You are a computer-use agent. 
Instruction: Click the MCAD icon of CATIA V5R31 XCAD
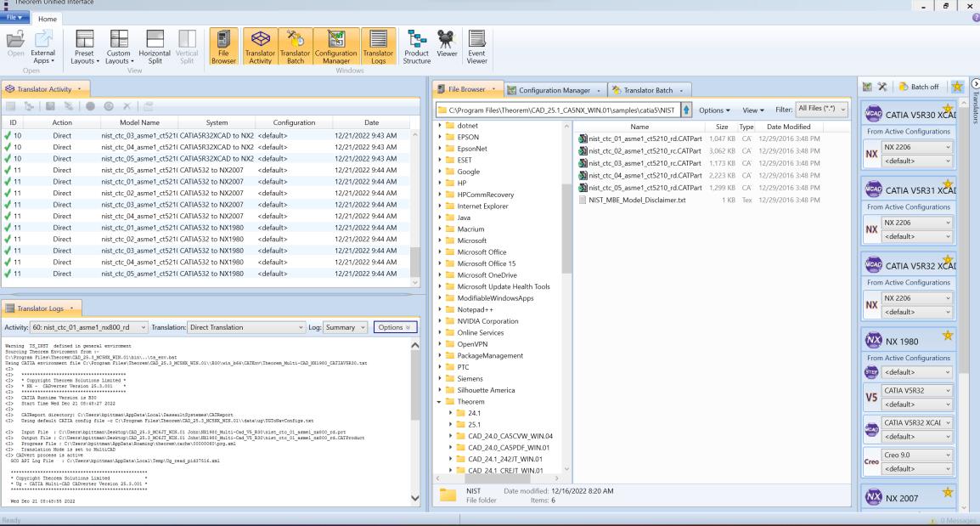[873, 189]
